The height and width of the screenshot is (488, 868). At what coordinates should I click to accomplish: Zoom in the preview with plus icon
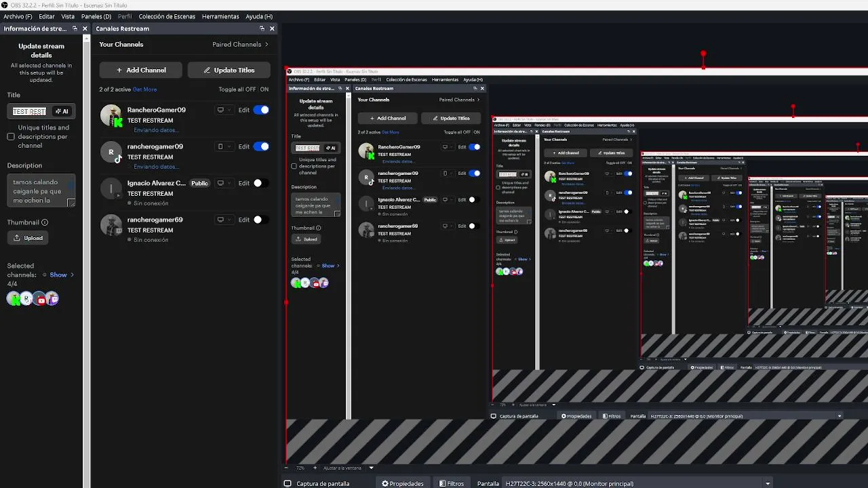click(315, 468)
